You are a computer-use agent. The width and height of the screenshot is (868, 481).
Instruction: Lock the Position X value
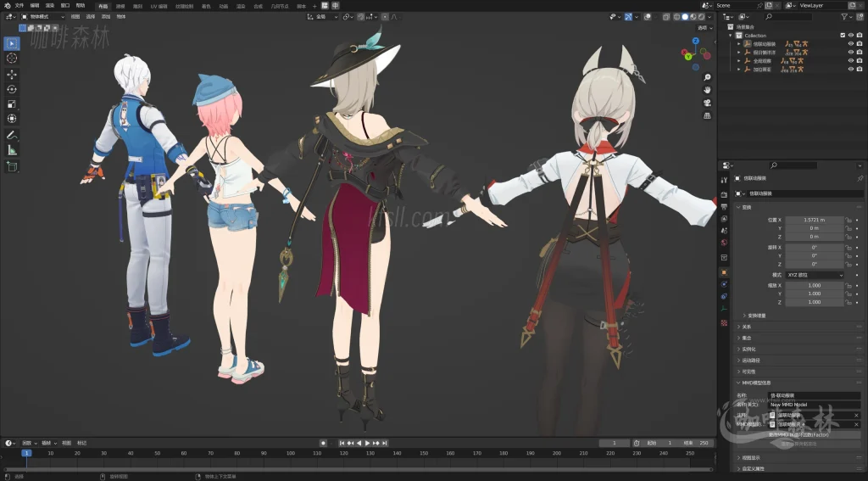(848, 220)
